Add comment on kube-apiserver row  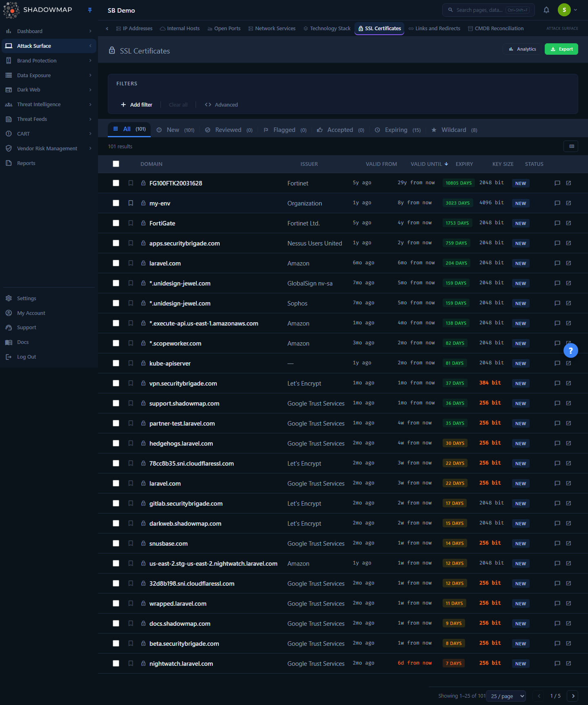(557, 363)
